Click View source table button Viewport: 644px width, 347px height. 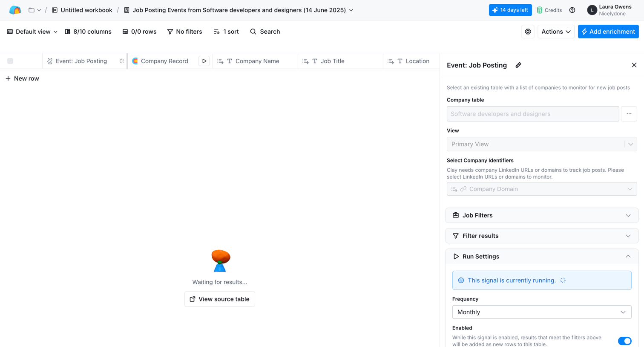pos(219,299)
